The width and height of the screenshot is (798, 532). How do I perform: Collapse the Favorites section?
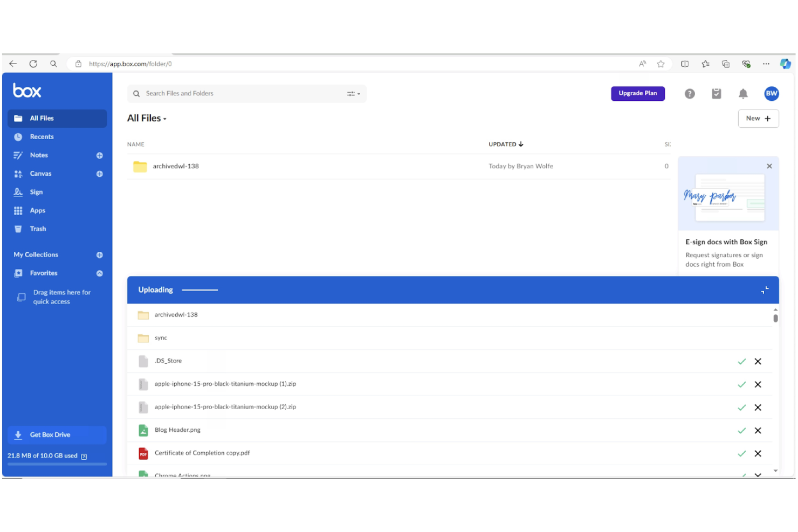pos(99,273)
